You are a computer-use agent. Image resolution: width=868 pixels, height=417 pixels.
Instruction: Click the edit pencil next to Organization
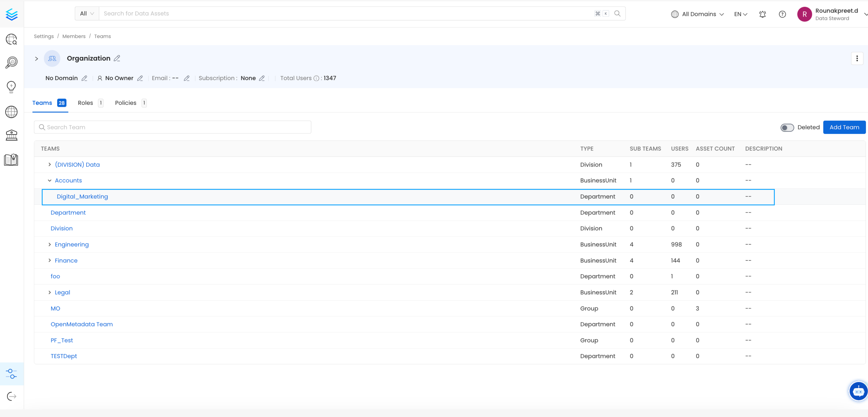point(117,58)
